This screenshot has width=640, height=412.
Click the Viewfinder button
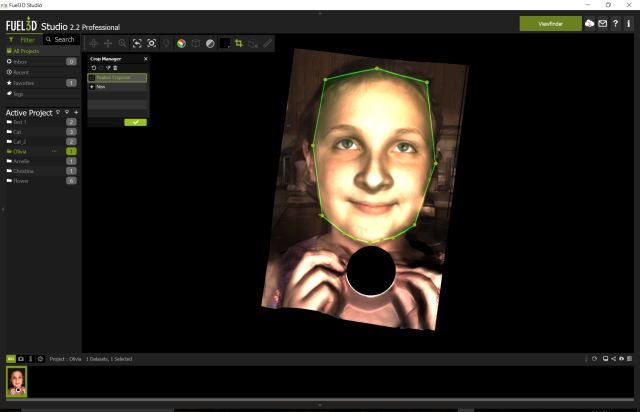pyautogui.click(x=550, y=23)
